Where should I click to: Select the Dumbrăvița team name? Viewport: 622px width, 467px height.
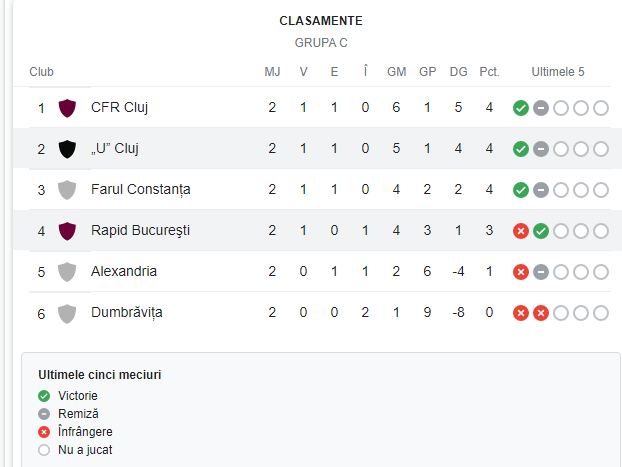click(x=126, y=312)
